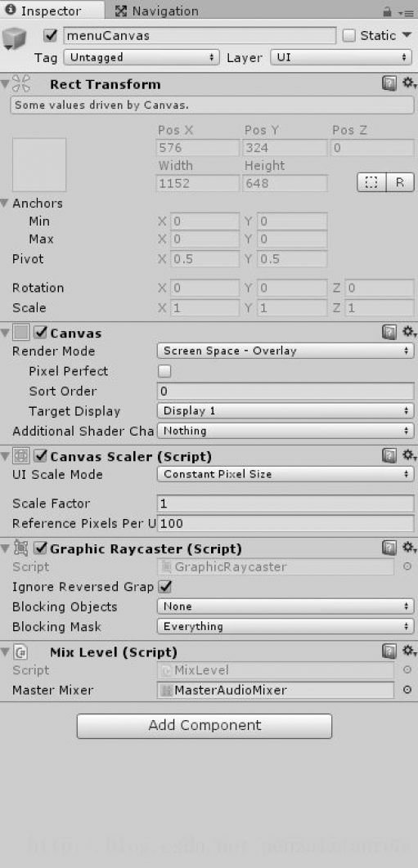Click the Inspector lock icon

pos(388,11)
